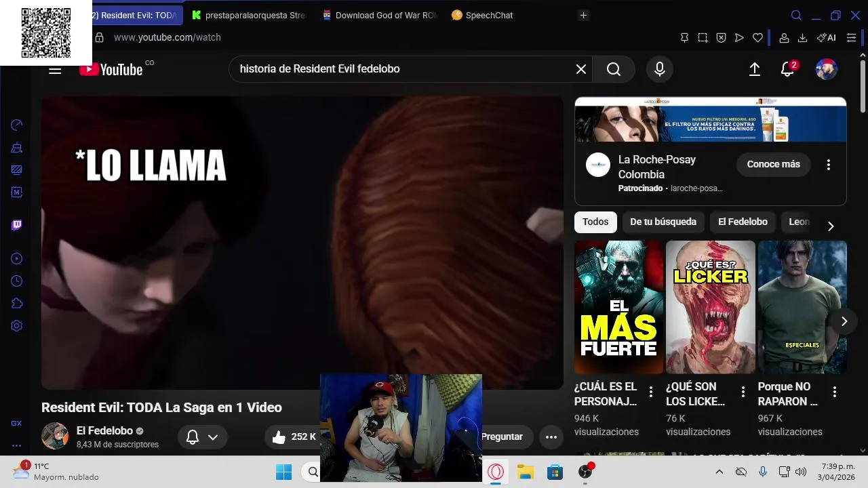Click Conoce más on La Roche-Posay ad
The width and height of the screenshot is (868, 488).
click(x=774, y=164)
